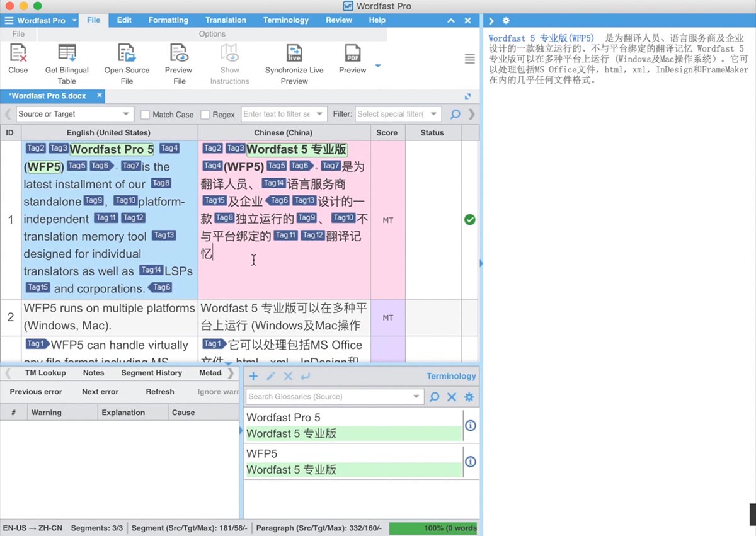This screenshot has width=756, height=536.
Task: Switch to the Translation ribbon tab
Action: pos(226,20)
